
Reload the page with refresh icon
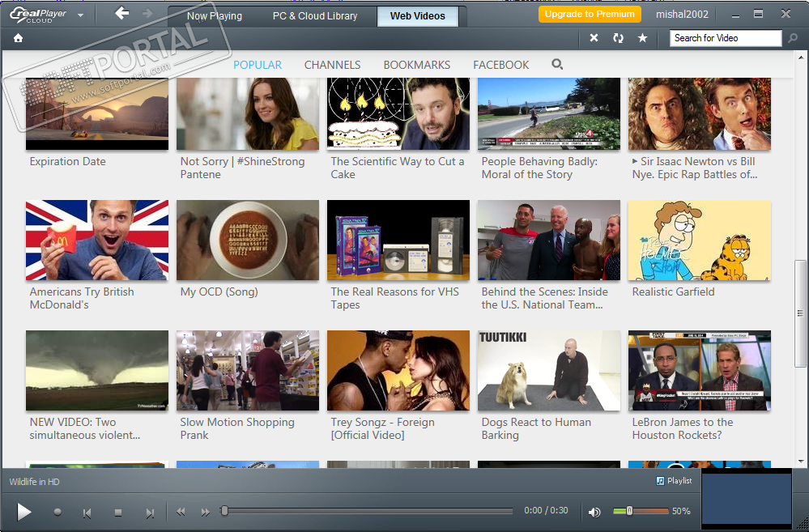point(618,38)
